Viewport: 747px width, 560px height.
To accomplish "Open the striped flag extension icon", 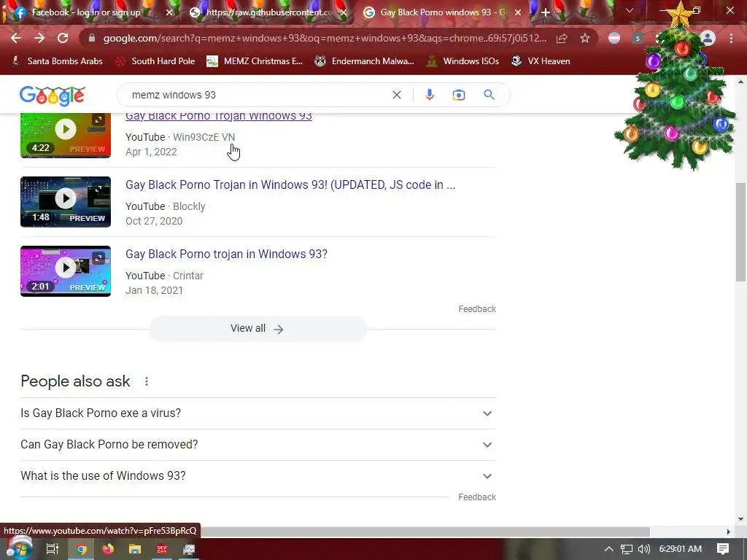I will point(614,38).
